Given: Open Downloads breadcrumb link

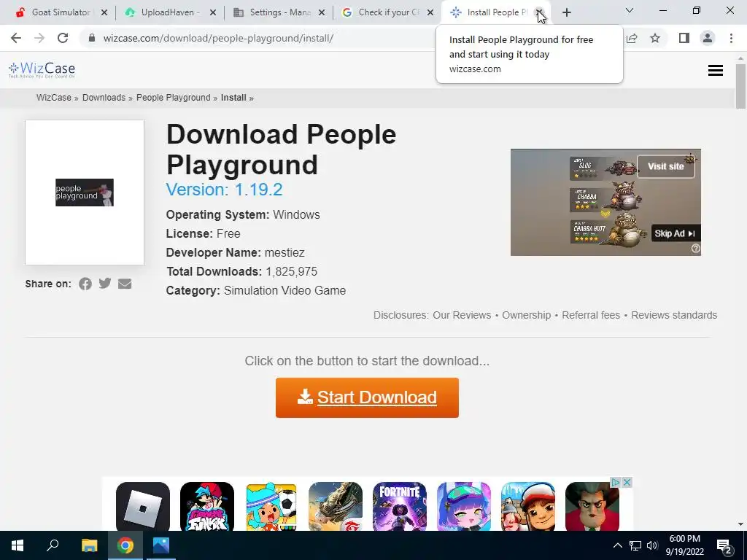Looking at the screenshot, I should (x=104, y=98).
